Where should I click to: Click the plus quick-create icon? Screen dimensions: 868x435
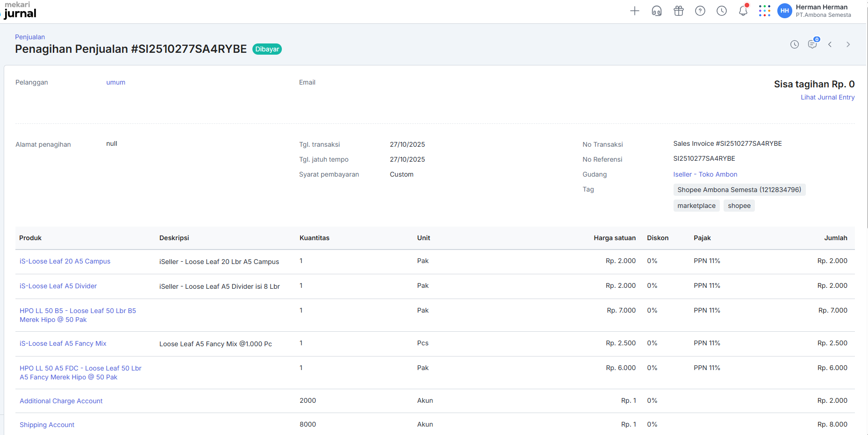pyautogui.click(x=634, y=11)
